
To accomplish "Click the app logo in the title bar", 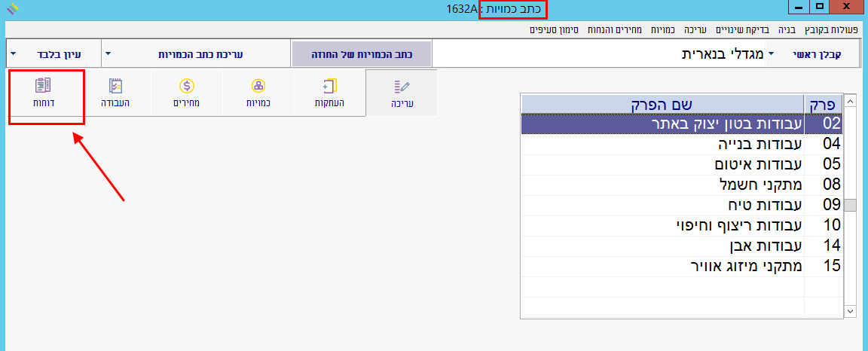I will 11,10.
